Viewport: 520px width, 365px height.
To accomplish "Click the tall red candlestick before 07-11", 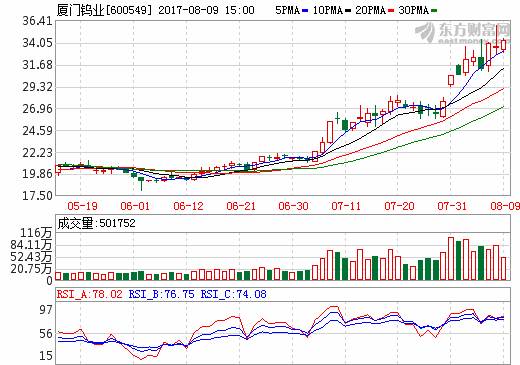I will click(330, 132).
